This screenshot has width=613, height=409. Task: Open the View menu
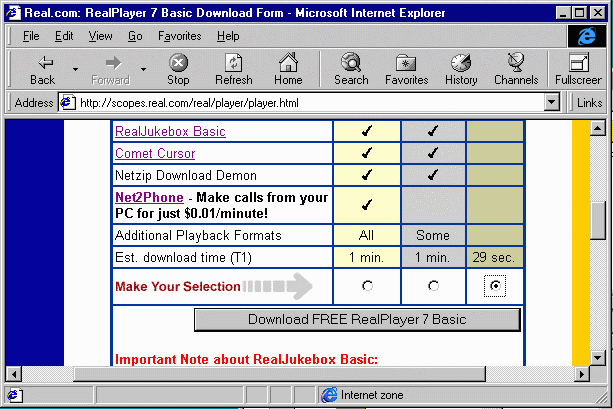coord(100,36)
